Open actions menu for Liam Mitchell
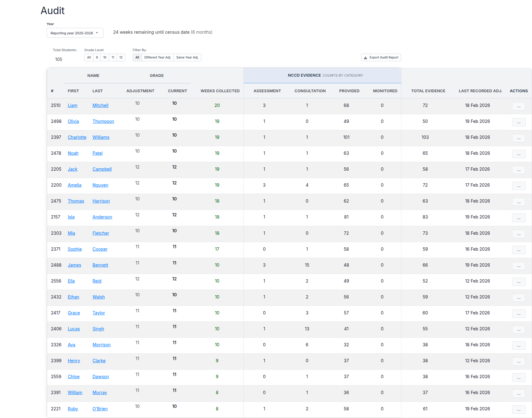The height and width of the screenshot is (418, 532). pyautogui.click(x=519, y=106)
